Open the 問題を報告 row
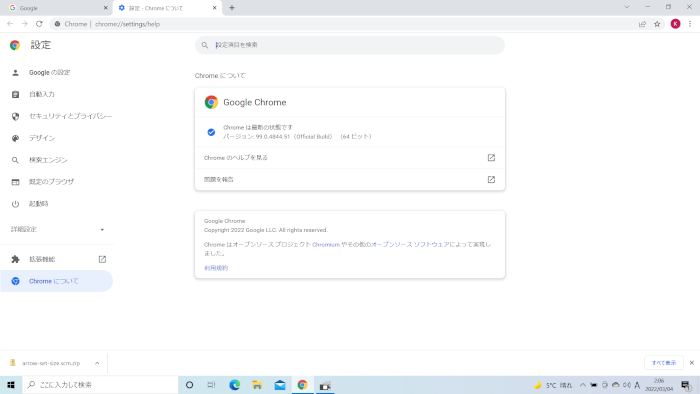The width and height of the screenshot is (700, 394). click(x=350, y=179)
